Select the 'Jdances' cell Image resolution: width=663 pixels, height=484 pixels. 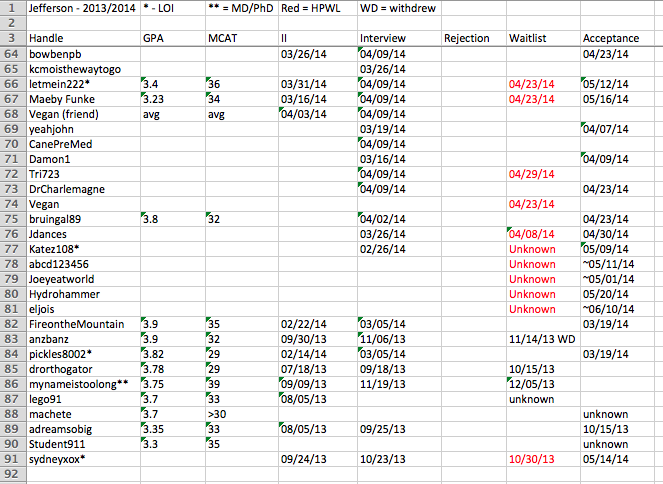coord(83,234)
